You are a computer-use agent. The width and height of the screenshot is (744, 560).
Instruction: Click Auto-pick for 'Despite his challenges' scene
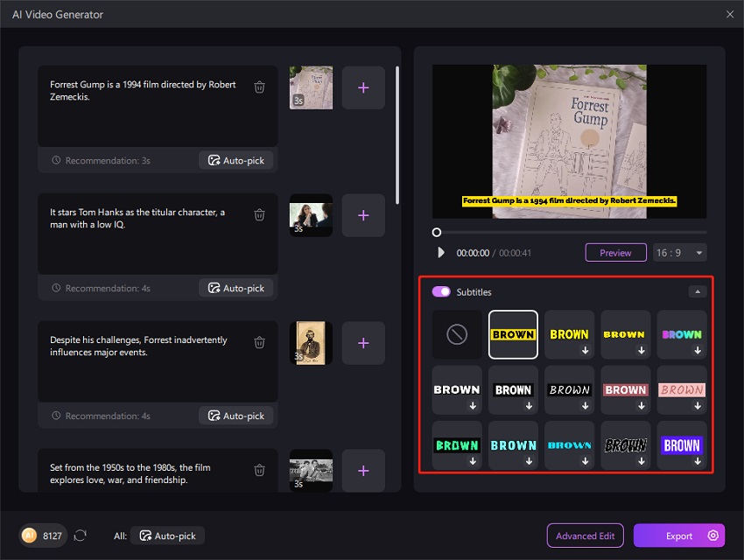(x=236, y=416)
